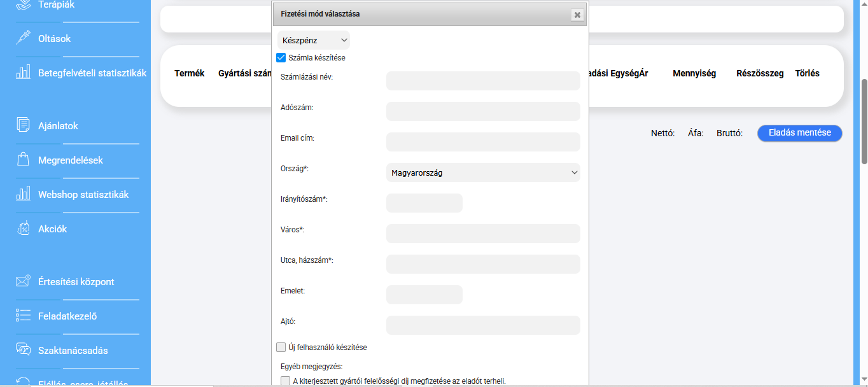Enable the Új felhasználó készítése checkbox
This screenshot has width=868, height=387.
point(281,348)
